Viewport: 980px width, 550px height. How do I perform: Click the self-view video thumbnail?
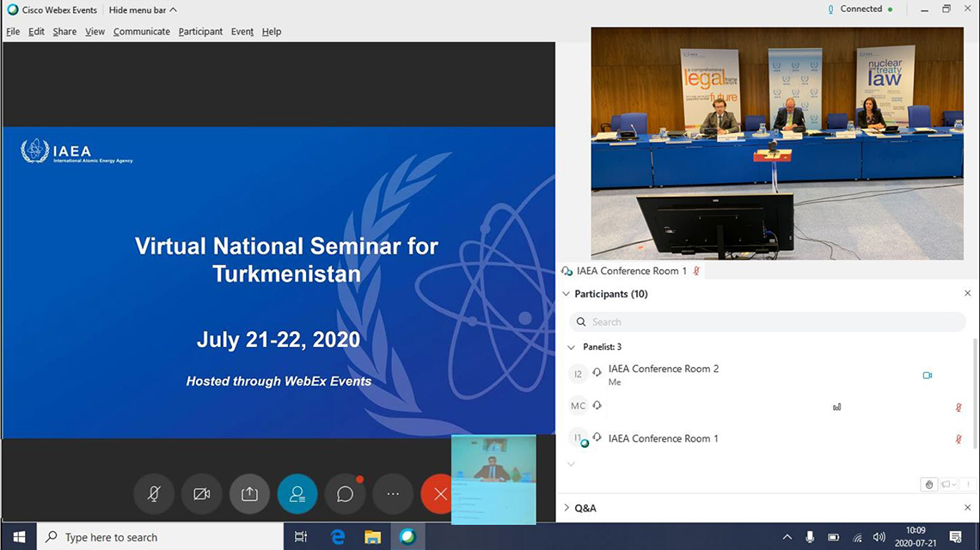click(x=493, y=479)
